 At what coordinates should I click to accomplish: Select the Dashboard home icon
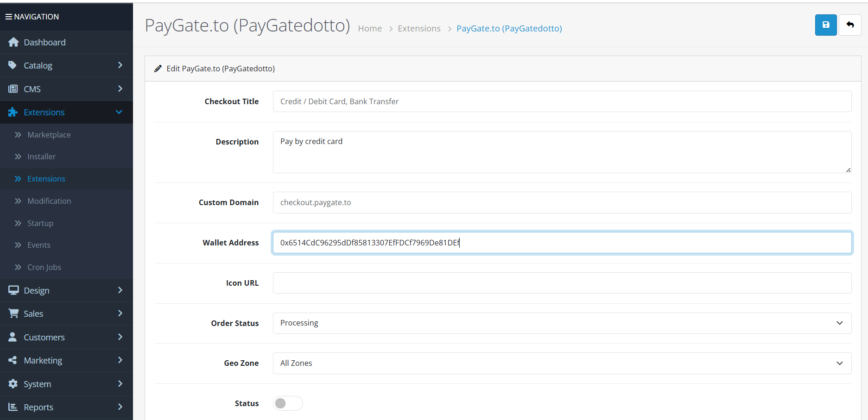(x=13, y=42)
